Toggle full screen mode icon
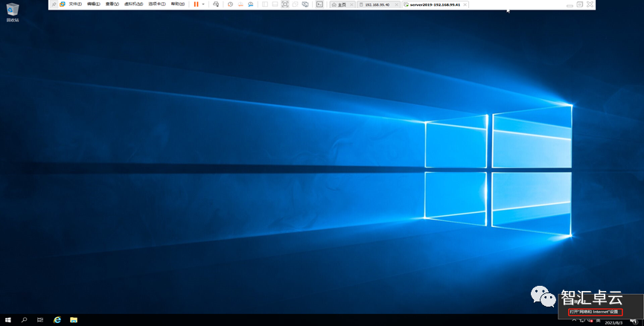 coord(285,4)
